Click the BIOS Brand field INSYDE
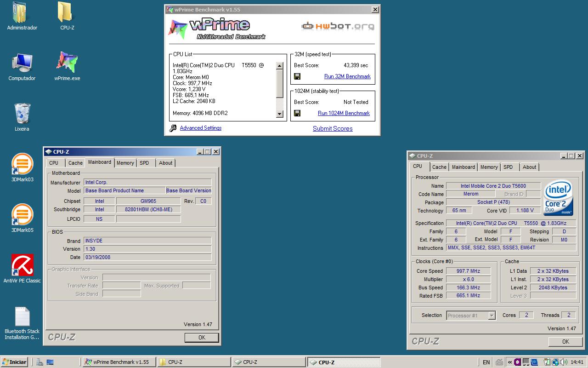588x368 pixels. tap(147, 241)
